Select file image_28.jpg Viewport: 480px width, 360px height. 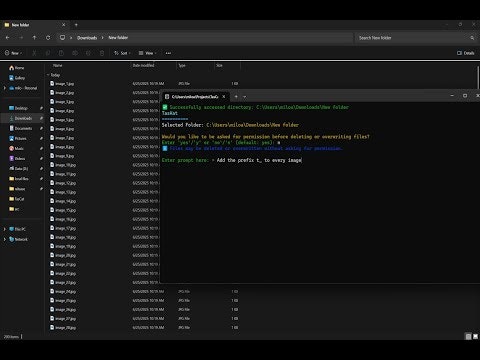[63, 328]
